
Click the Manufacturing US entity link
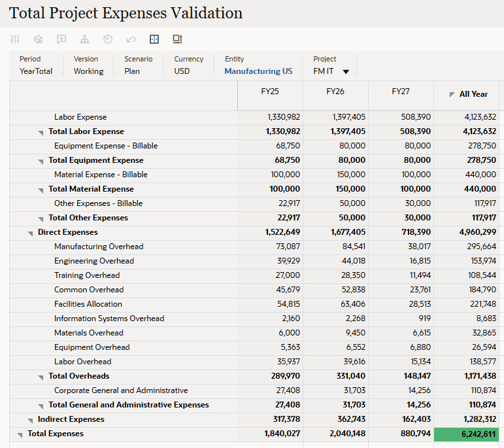coord(258,71)
